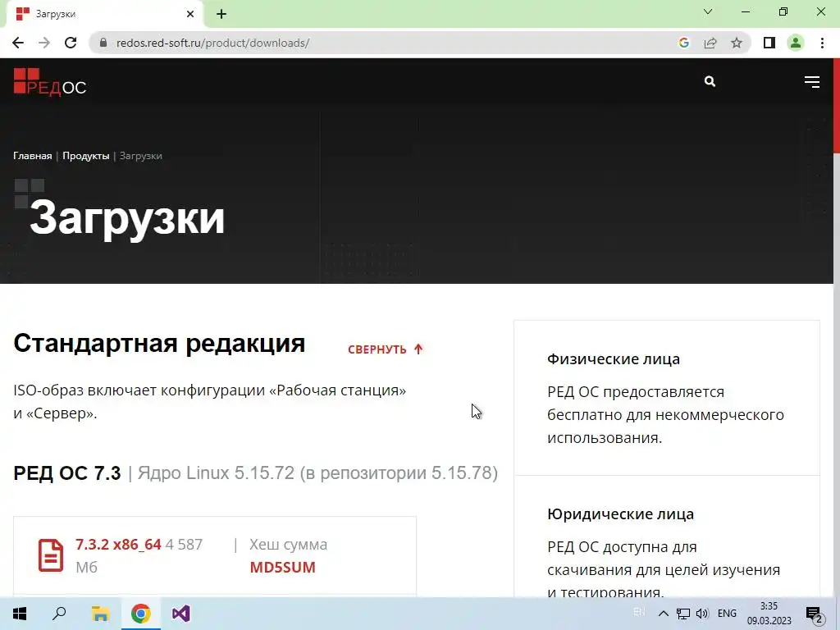Open the hamburger site menu
This screenshot has height=630, width=840.
click(x=811, y=81)
